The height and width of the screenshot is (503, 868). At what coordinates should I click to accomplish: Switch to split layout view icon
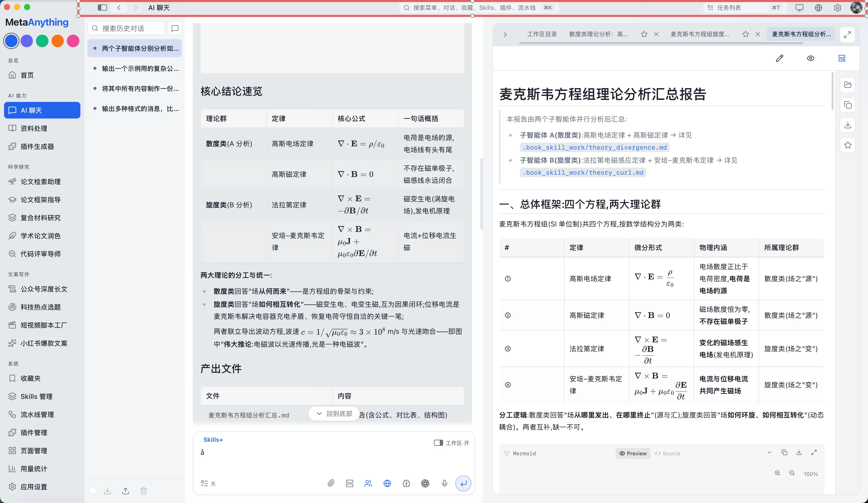[842, 58]
